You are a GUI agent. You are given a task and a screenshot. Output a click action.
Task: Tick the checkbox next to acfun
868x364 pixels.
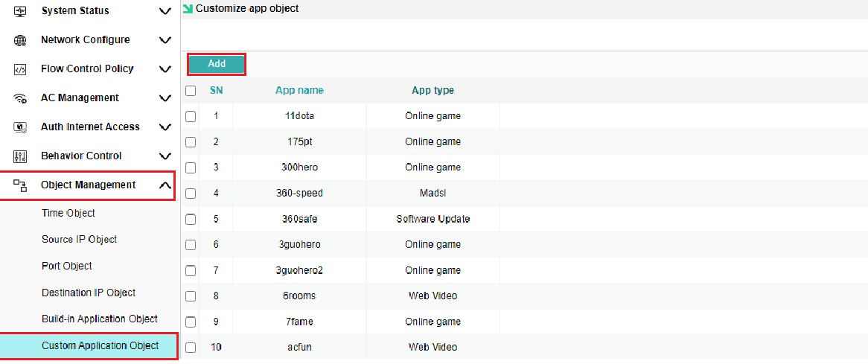click(x=191, y=348)
